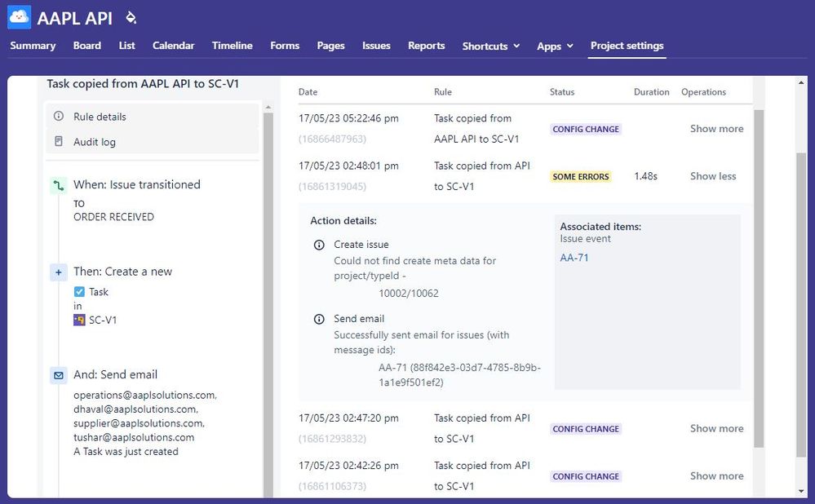
Task: Click the Send email envelope icon
Action: [x=59, y=375]
